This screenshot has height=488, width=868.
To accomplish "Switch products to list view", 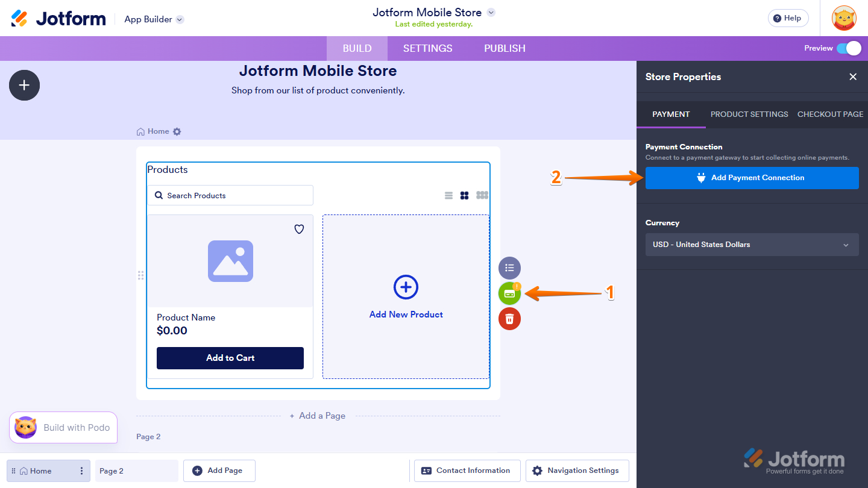I will click(448, 195).
